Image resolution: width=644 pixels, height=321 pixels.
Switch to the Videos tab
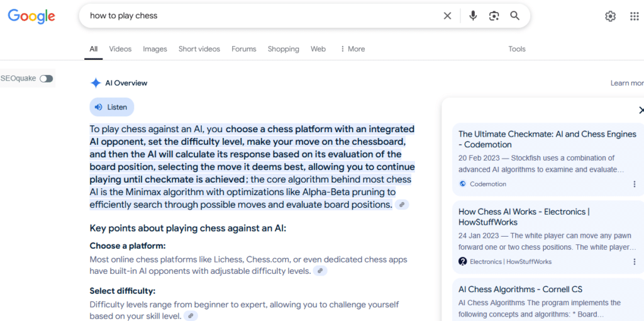click(120, 49)
